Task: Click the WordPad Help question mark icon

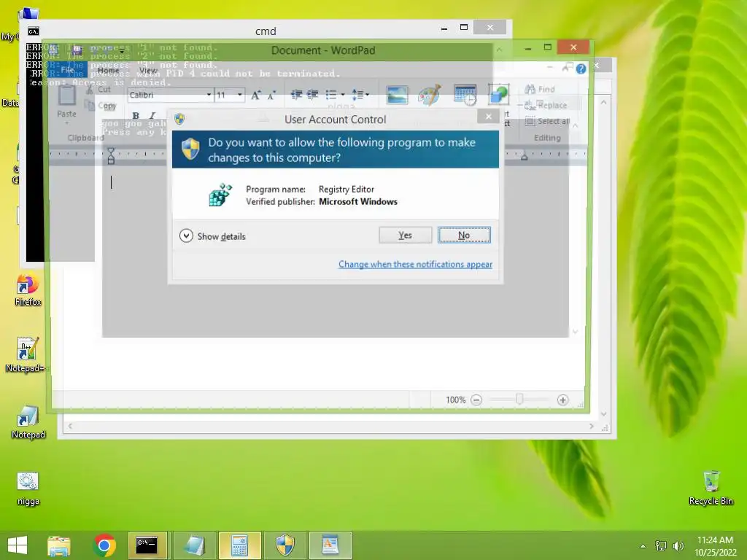Action: (581, 69)
